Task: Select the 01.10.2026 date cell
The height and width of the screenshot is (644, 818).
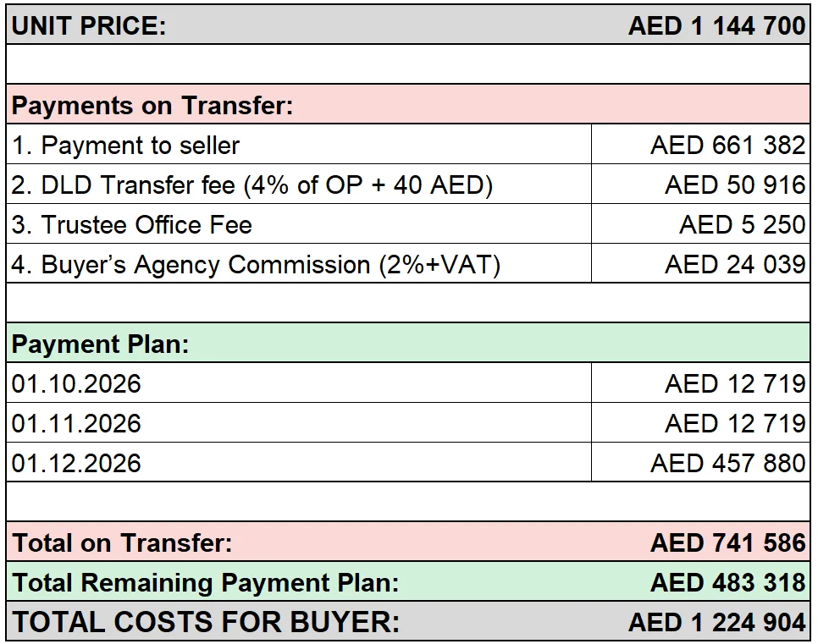Action: coord(299,383)
